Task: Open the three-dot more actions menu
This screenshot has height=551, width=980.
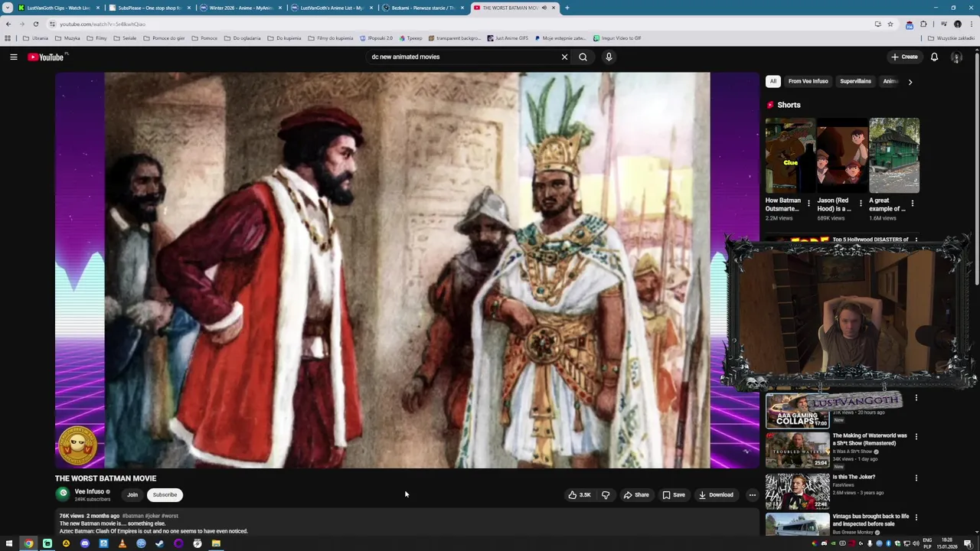Action: click(752, 495)
